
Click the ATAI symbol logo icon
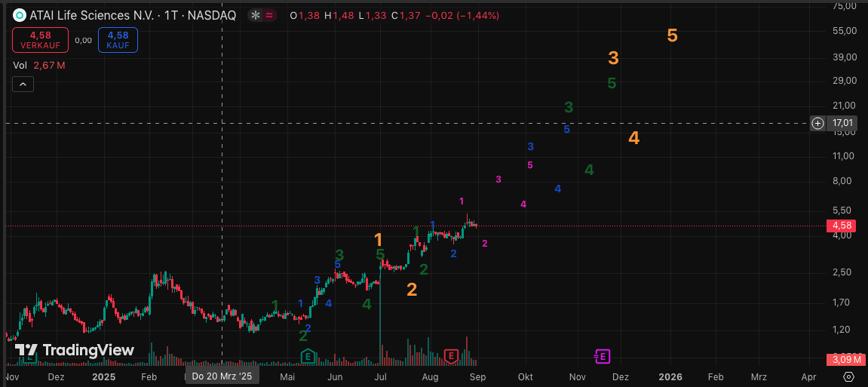point(19,15)
